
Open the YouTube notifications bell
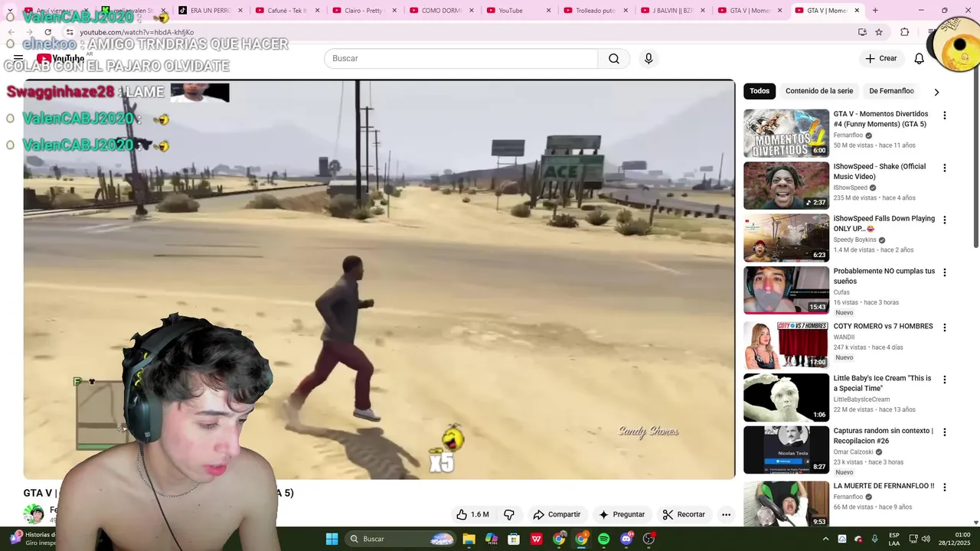click(x=919, y=58)
